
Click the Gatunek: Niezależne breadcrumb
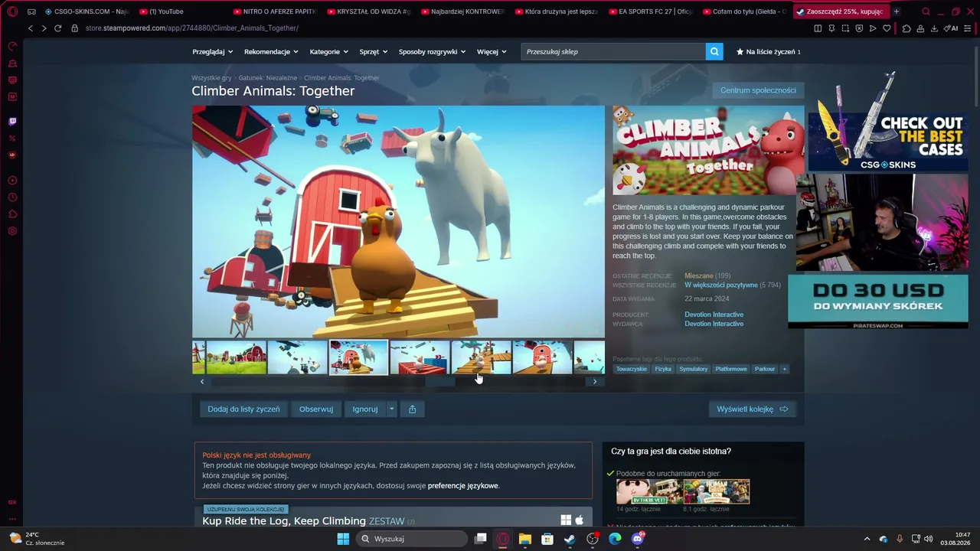268,78
